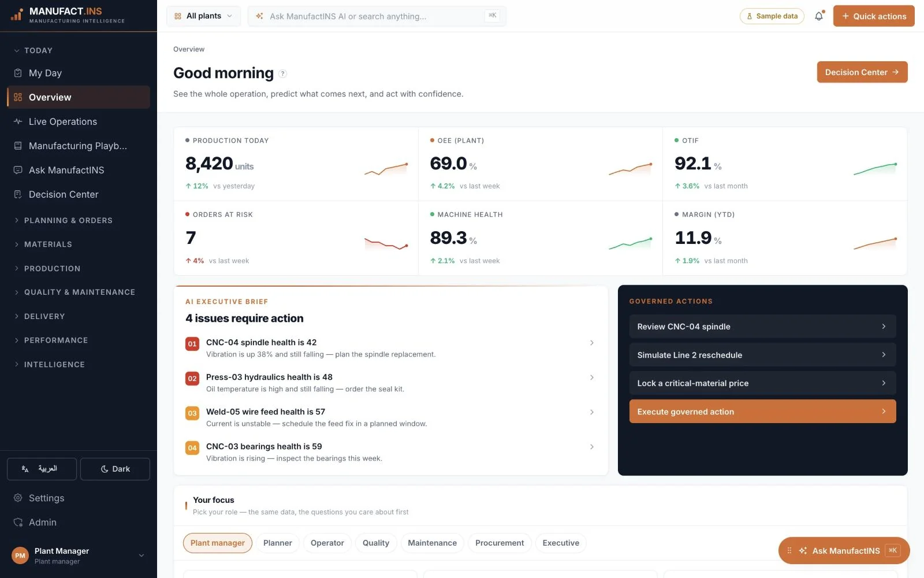
Task: Select the Operator role chip
Action: click(x=327, y=543)
